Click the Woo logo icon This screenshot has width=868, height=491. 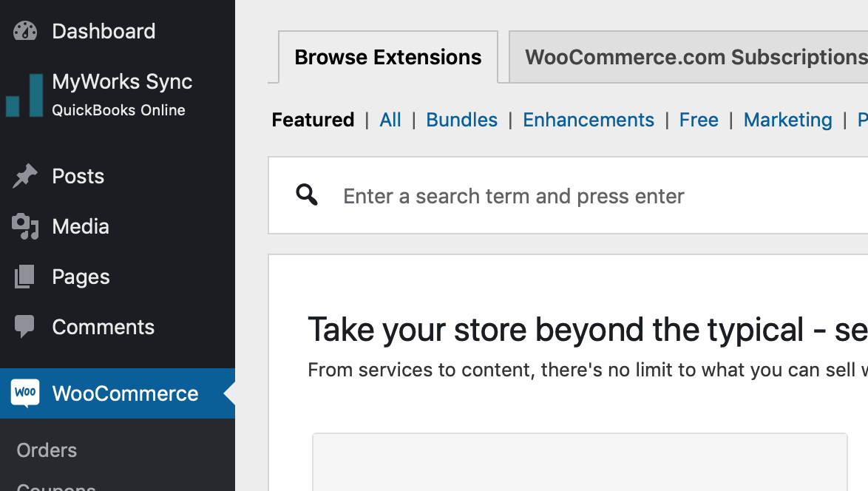pos(25,393)
